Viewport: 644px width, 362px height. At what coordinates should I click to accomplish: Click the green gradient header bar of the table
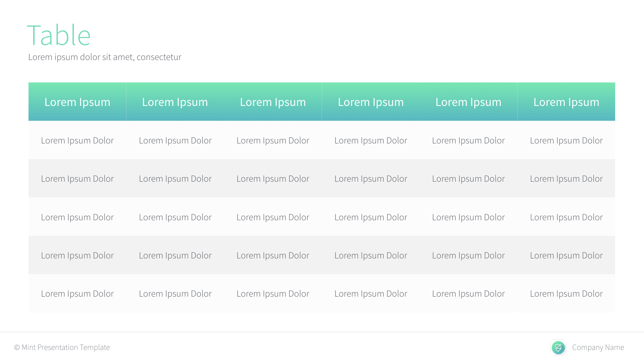pos(322,102)
